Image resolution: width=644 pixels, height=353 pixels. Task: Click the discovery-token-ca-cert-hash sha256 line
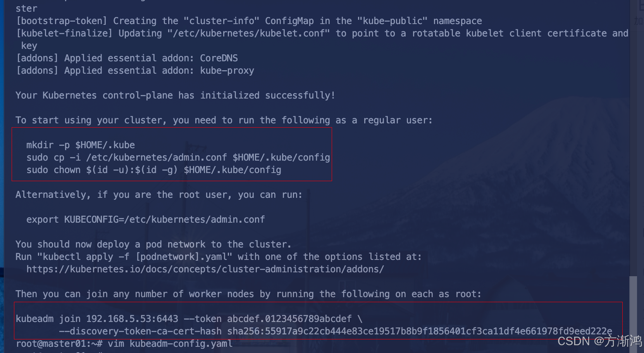click(336, 331)
